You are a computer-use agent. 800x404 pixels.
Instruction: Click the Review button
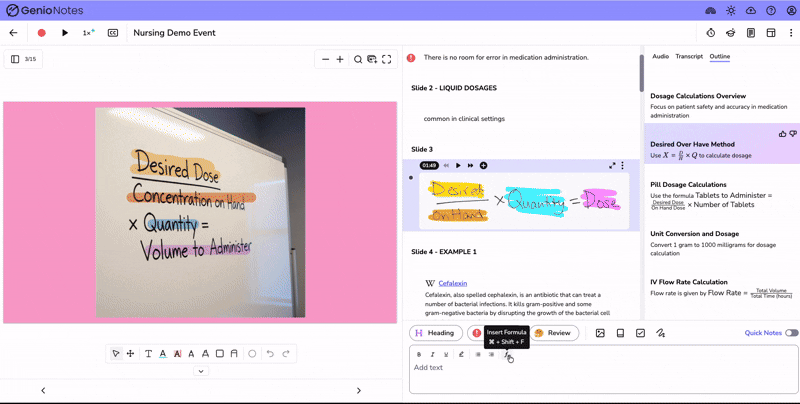click(x=554, y=333)
